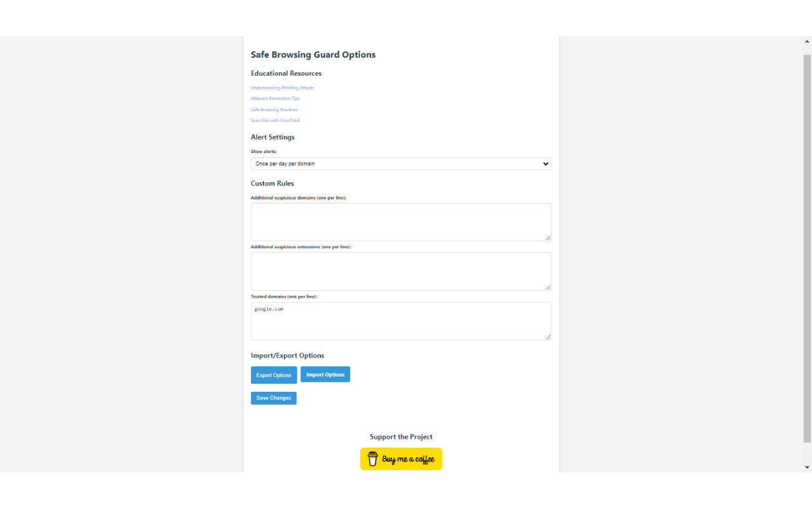
Task: Open the 'Malware Prevention Tips' link
Action: [275, 98]
